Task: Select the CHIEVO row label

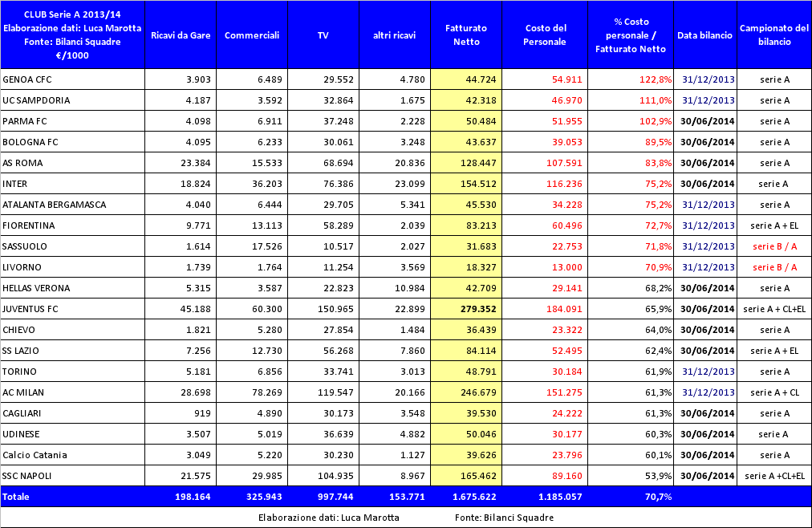Action: click(72, 330)
